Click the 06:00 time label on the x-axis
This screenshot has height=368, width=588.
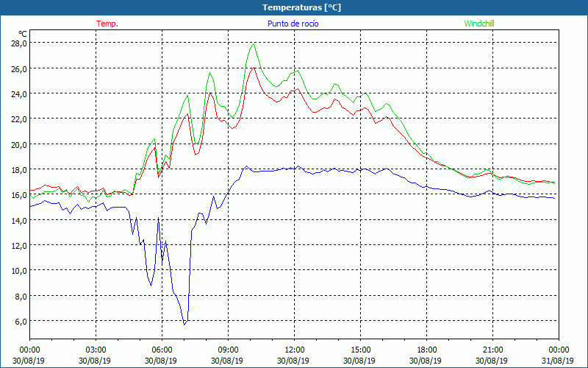click(162, 350)
